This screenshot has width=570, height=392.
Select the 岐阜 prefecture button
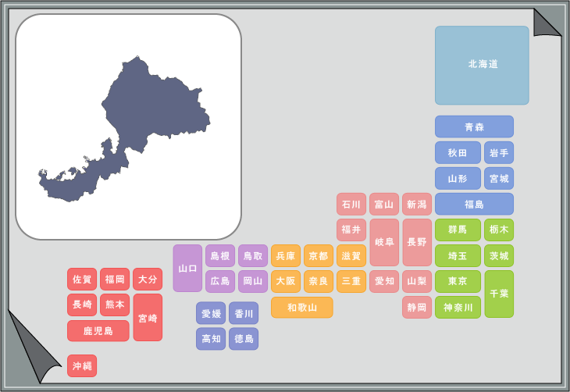click(384, 242)
